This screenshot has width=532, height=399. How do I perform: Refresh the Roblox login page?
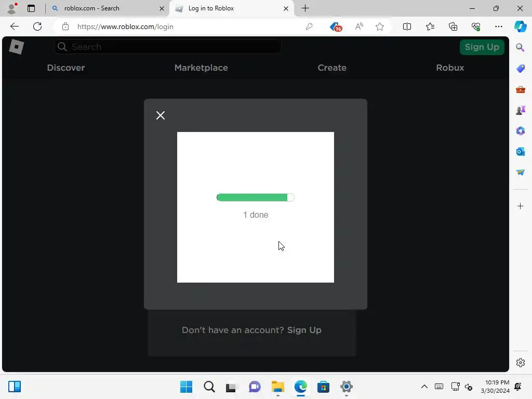[x=37, y=26]
